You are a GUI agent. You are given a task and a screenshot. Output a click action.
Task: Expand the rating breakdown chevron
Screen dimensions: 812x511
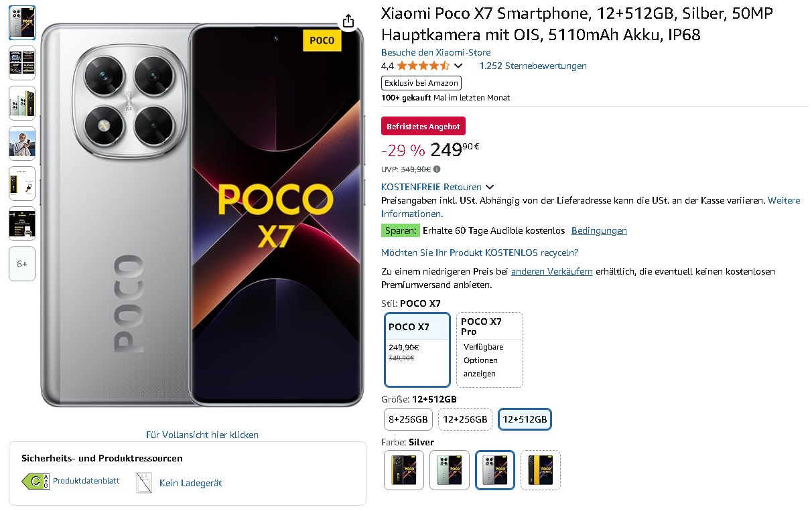click(x=458, y=66)
